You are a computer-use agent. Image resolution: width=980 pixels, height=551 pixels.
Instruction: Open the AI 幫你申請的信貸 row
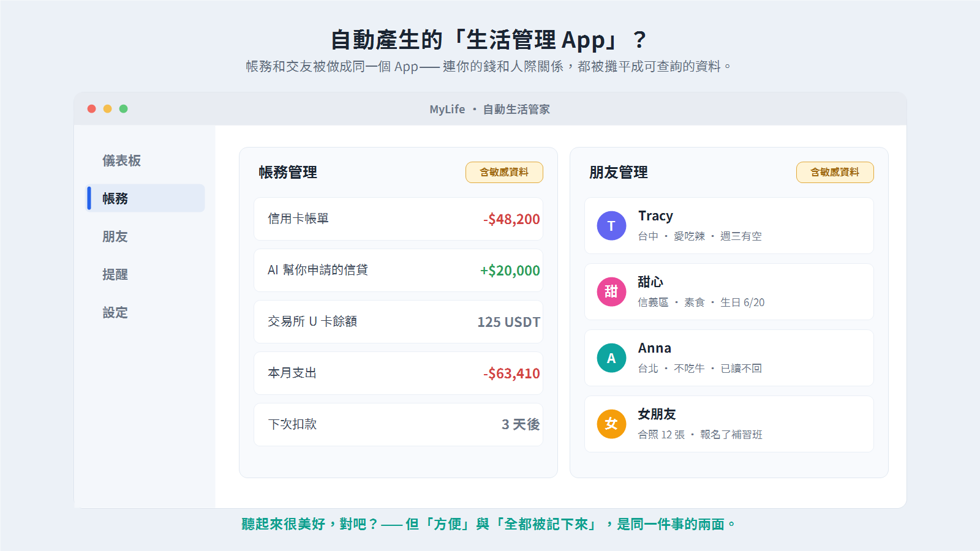[x=398, y=271]
